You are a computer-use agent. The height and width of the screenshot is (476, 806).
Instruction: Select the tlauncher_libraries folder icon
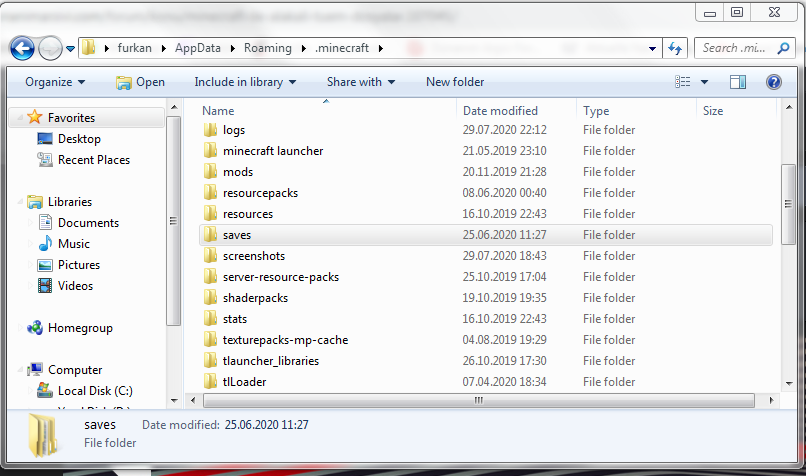click(210, 361)
